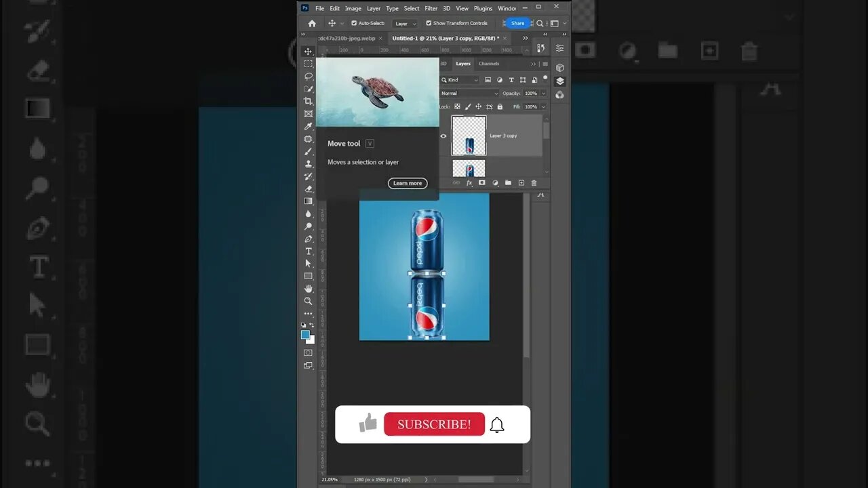Open the Layers panel menu
Screen dimensions: 868x488
coord(545,64)
